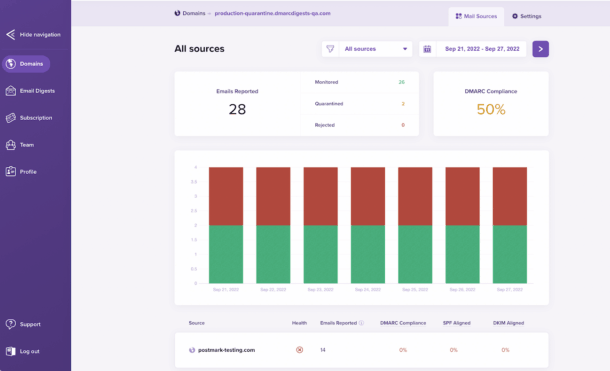Image resolution: width=610 pixels, height=371 pixels.
Task: Click the filter funnel icon
Action: 330,49
